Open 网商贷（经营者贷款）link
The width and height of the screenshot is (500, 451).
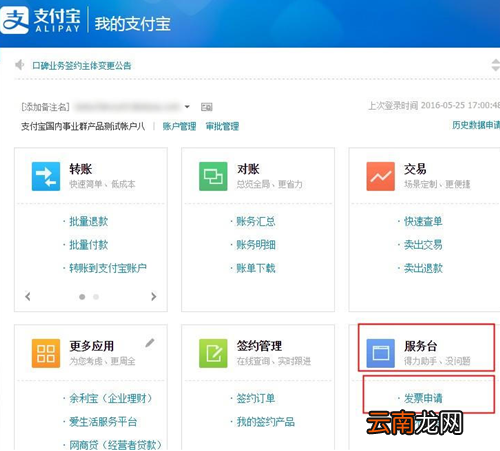[x=116, y=445]
